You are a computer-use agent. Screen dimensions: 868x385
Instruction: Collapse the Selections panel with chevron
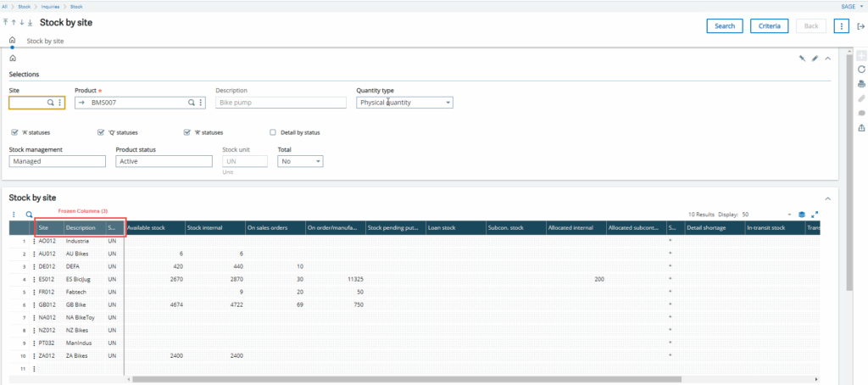click(827, 59)
